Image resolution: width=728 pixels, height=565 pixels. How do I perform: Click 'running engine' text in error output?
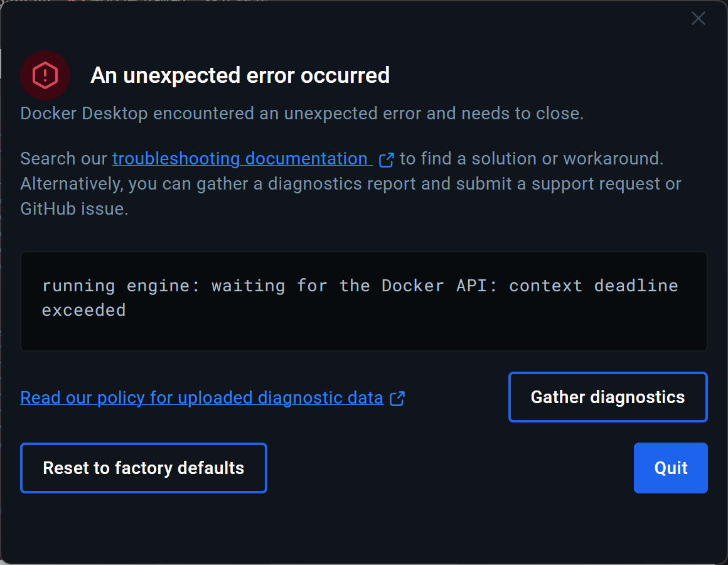pos(78,286)
